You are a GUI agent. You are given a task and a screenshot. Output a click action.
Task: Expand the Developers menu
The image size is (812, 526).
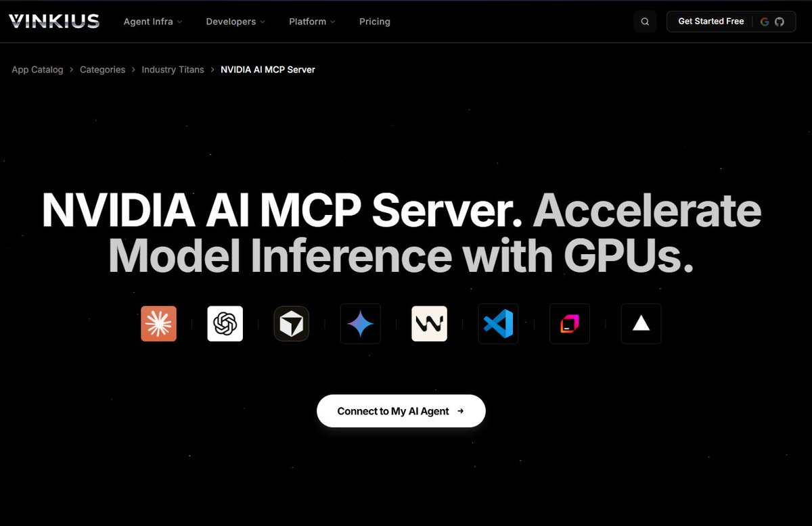tap(235, 22)
